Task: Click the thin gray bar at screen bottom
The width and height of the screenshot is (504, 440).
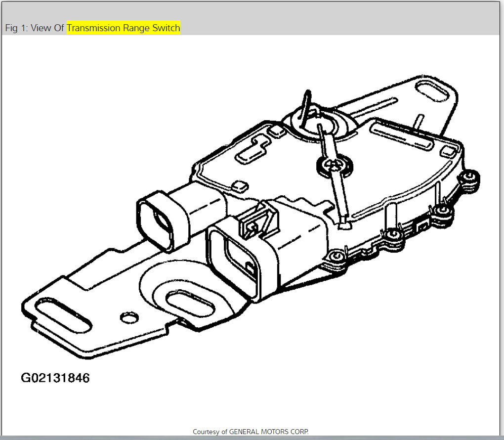Action: [252, 438]
